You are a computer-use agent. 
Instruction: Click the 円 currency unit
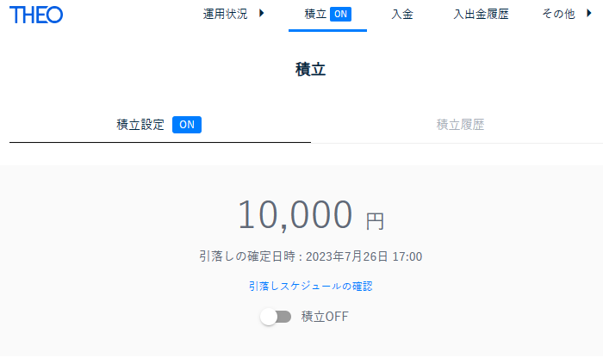[375, 221]
